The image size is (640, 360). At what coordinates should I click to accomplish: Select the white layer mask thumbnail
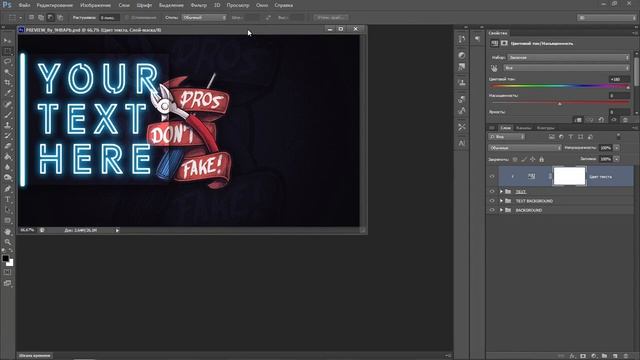click(569, 176)
